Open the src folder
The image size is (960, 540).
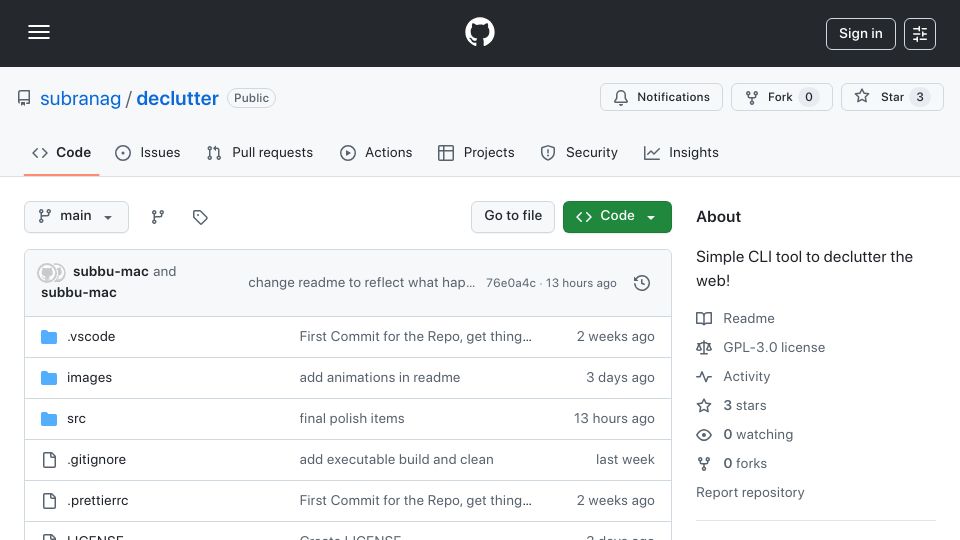[77, 419]
